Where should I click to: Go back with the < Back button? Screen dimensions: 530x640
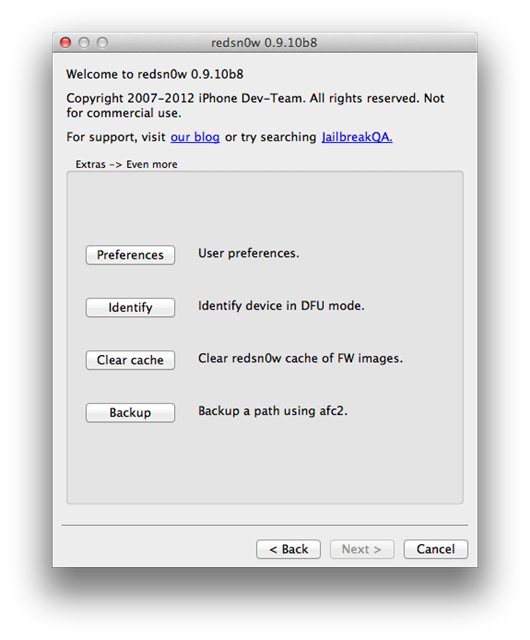click(x=288, y=549)
